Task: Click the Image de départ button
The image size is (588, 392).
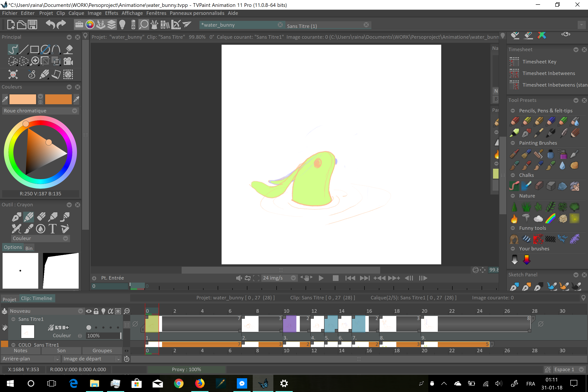Action: pos(92,359)
